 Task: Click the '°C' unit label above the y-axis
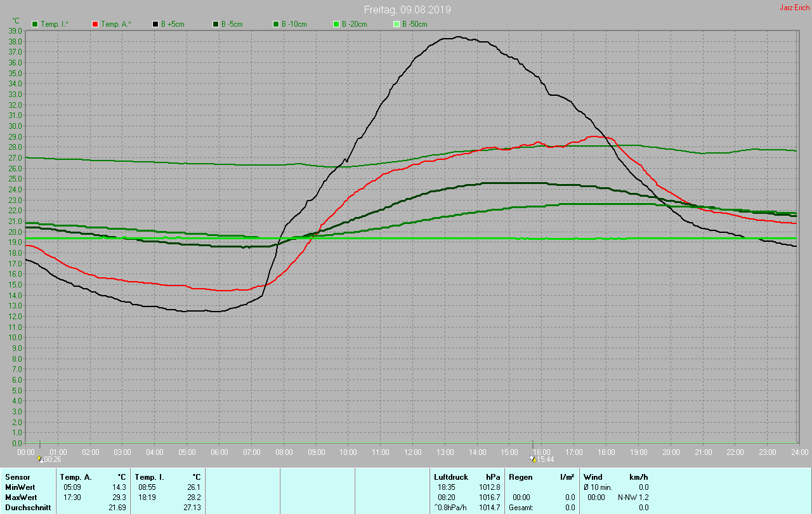pos(16,21)
